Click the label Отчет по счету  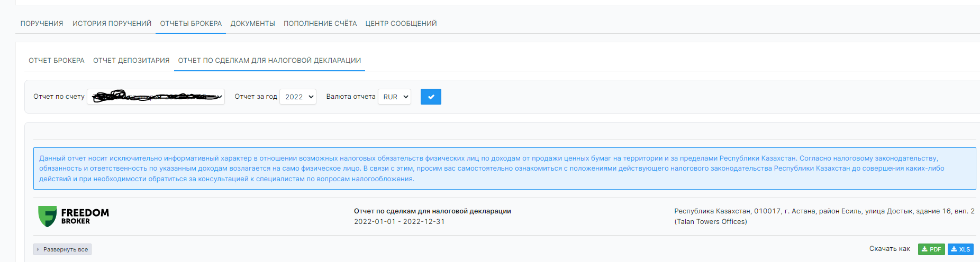point(59,97)
